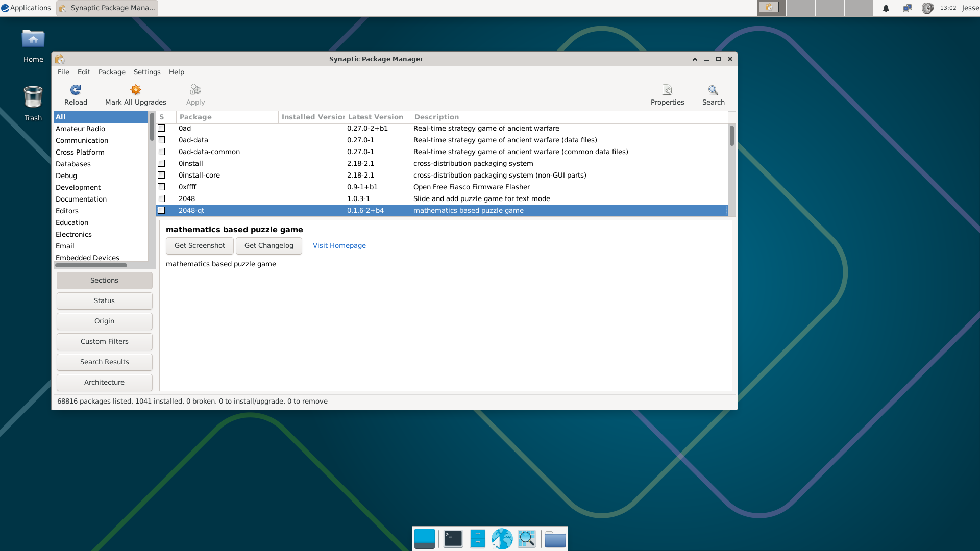Toggle status checkbox for 0ad package
980x551 pixels.
coord(161,128)
